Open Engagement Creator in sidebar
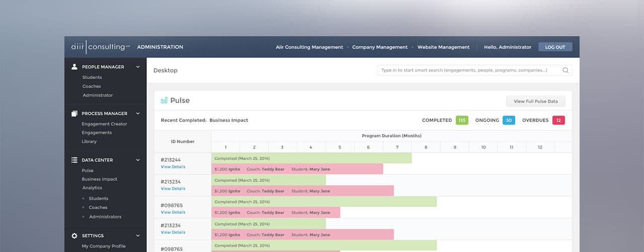Screen dimensions: 644x252 point(105,124)
